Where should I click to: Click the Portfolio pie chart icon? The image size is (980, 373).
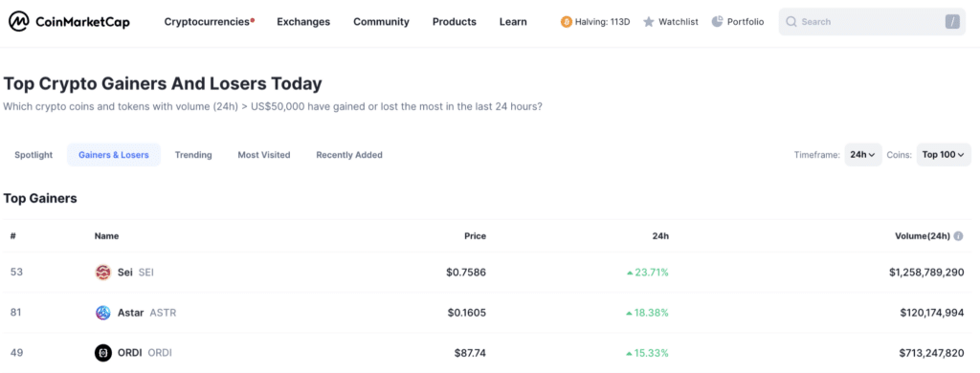(x=717, y=22)
